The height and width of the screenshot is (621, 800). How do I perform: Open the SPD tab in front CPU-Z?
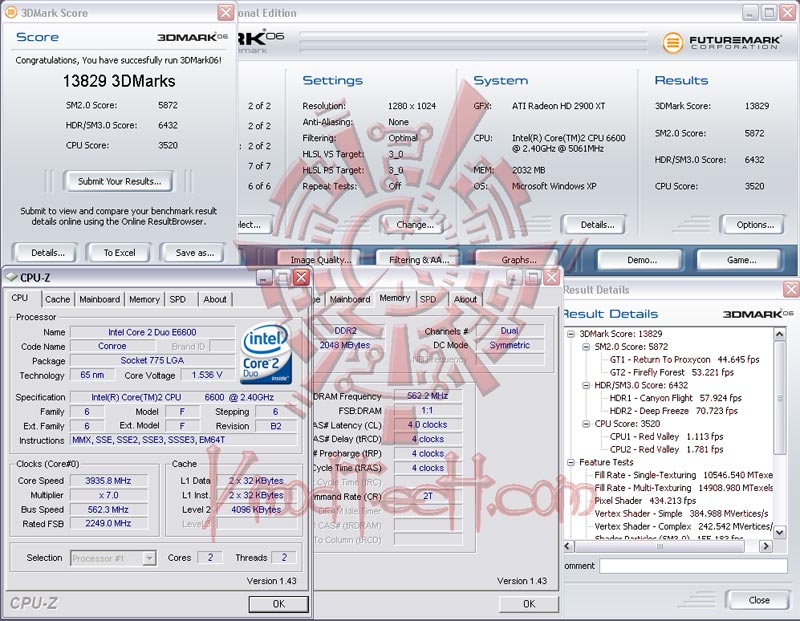pyautogui.click(x=178, y=299)
